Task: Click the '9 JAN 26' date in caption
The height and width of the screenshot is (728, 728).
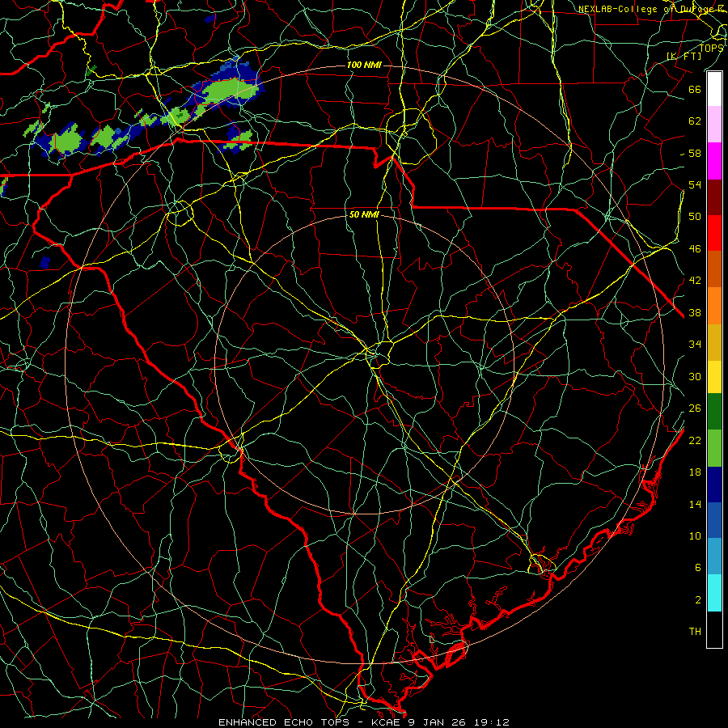Action: click(x=437, y=722)
